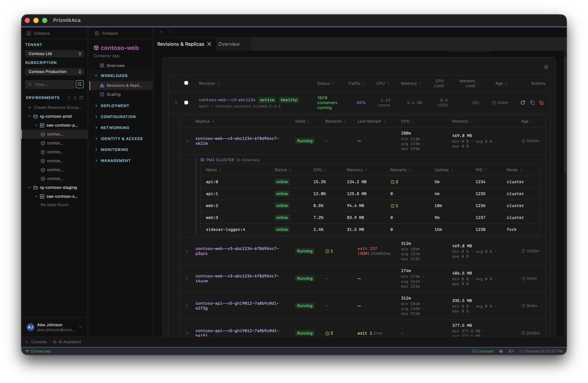Restart the active revision with the yellow refresh icon
This screenshot has width=588, height=383.
click(523, 102)
